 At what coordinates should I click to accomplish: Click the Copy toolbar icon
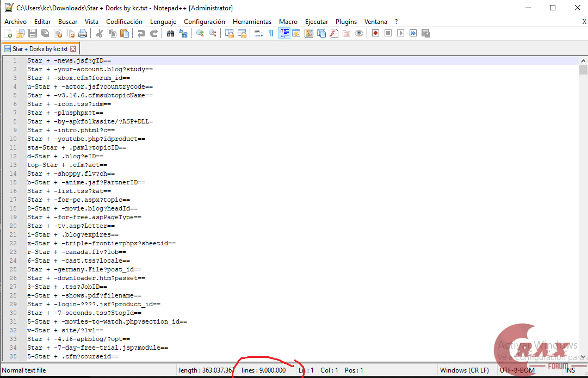pyautogui.click(x=112, y=33)
